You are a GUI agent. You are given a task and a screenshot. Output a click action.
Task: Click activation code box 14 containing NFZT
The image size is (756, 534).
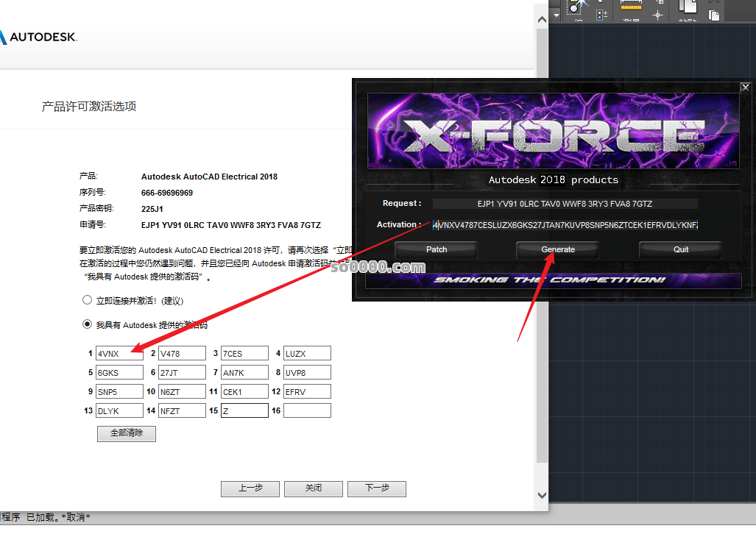(183, 410)
